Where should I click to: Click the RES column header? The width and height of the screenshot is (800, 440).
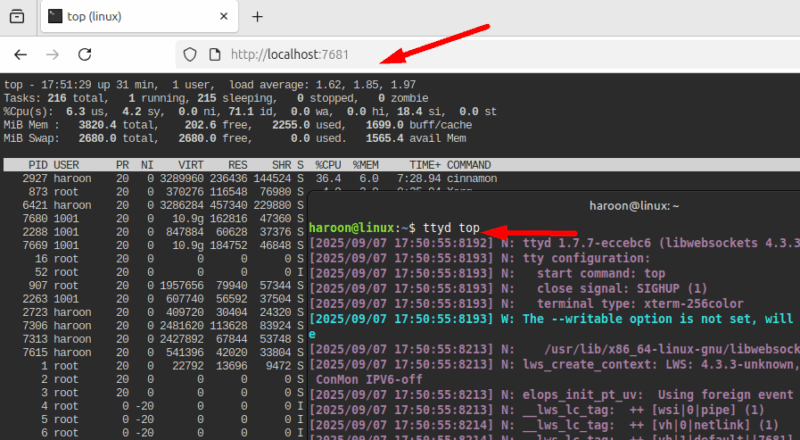[x=238, y=165]
